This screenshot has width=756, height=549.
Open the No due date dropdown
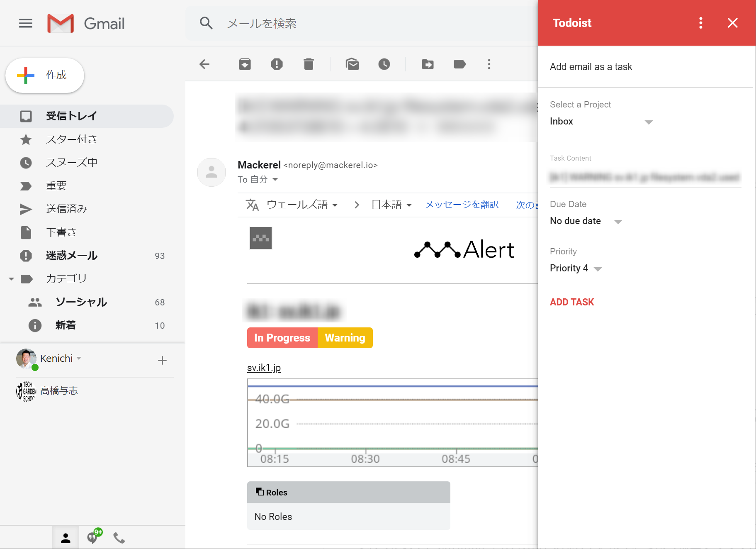click(x=586, y=221)
